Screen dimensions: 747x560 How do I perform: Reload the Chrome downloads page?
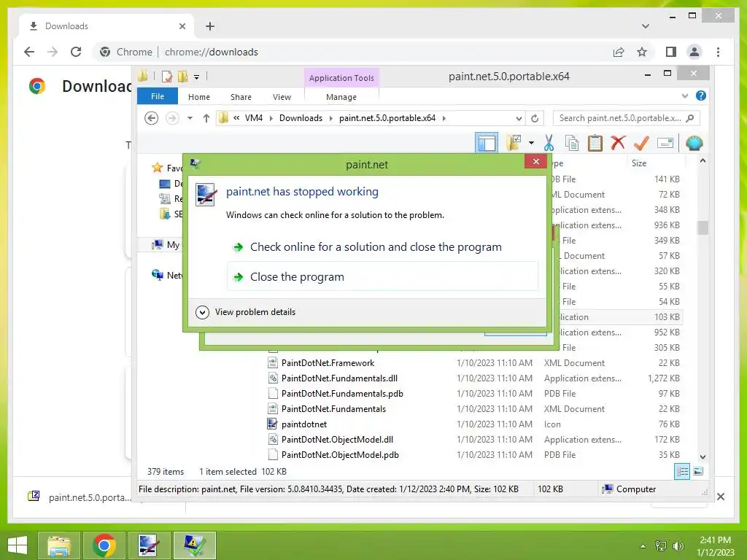click(76, 52)
